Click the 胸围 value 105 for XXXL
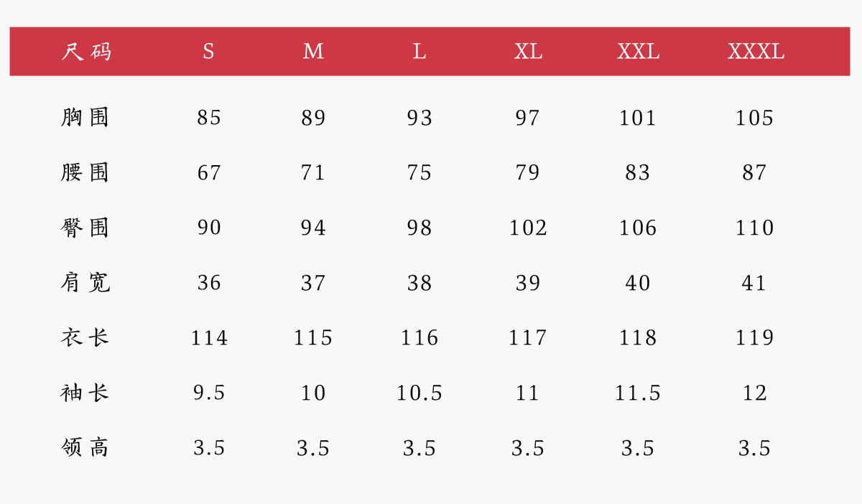The height and width of the screenshot is (504, 862). 754,118
